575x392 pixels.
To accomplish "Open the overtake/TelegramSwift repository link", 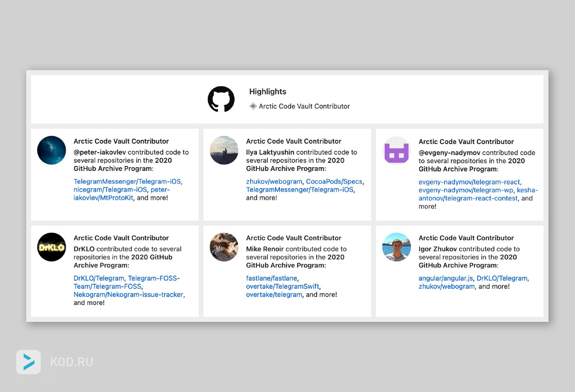I will tap(282, 286).
